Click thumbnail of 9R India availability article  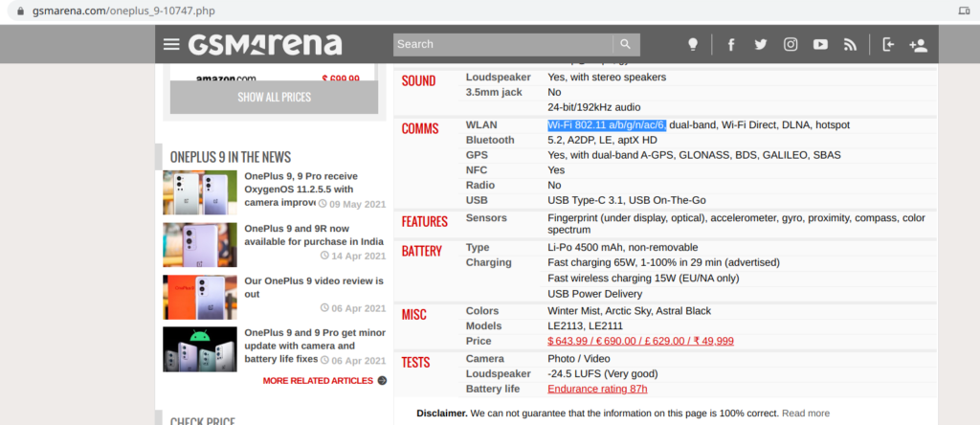pyautogui.click(x=200, y=245)
